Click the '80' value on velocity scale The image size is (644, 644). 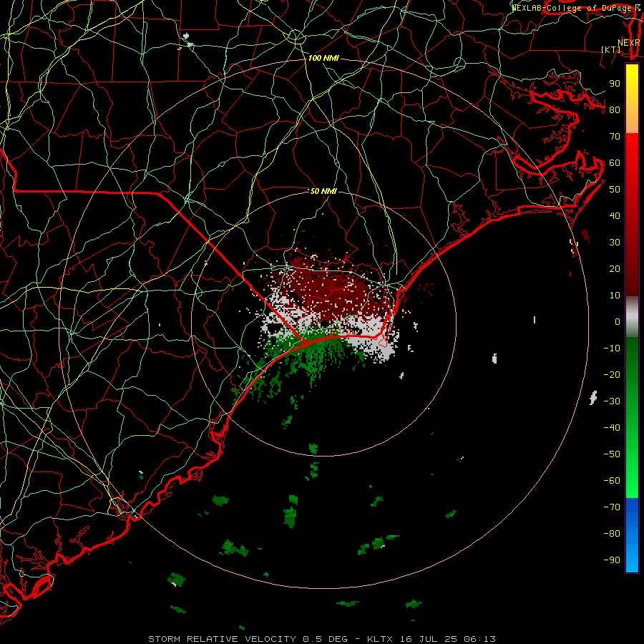click(615, 109)
